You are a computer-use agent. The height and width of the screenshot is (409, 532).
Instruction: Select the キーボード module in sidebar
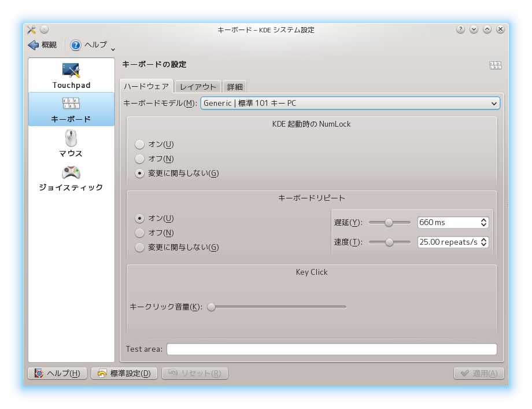click(x=71, y=109)
